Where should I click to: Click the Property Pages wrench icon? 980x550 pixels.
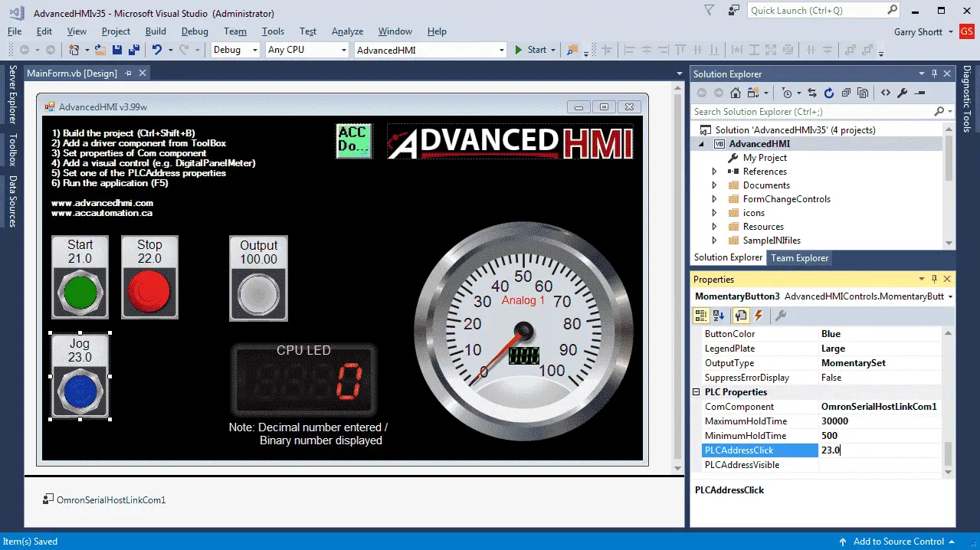pos(781,315)
